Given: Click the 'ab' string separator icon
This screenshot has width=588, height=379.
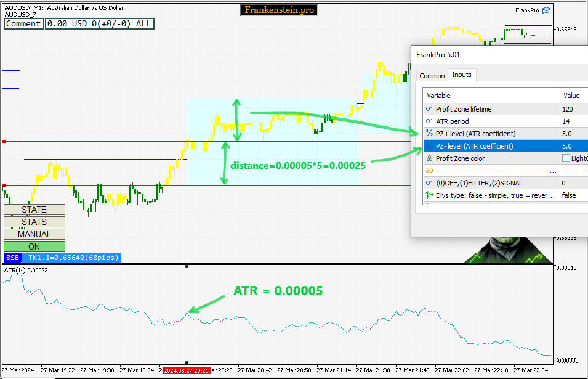Looking at the screenshot, I should click(x=429, y=170).
